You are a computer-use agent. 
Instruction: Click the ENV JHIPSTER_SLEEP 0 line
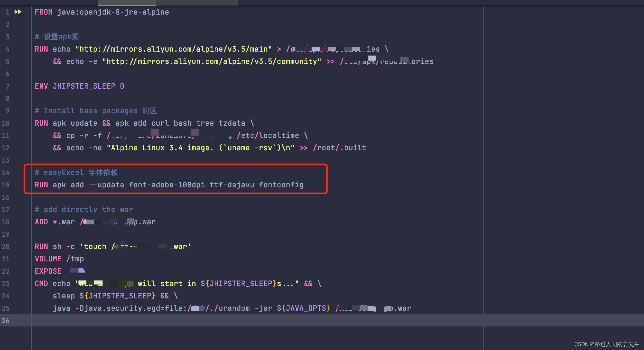80,86
